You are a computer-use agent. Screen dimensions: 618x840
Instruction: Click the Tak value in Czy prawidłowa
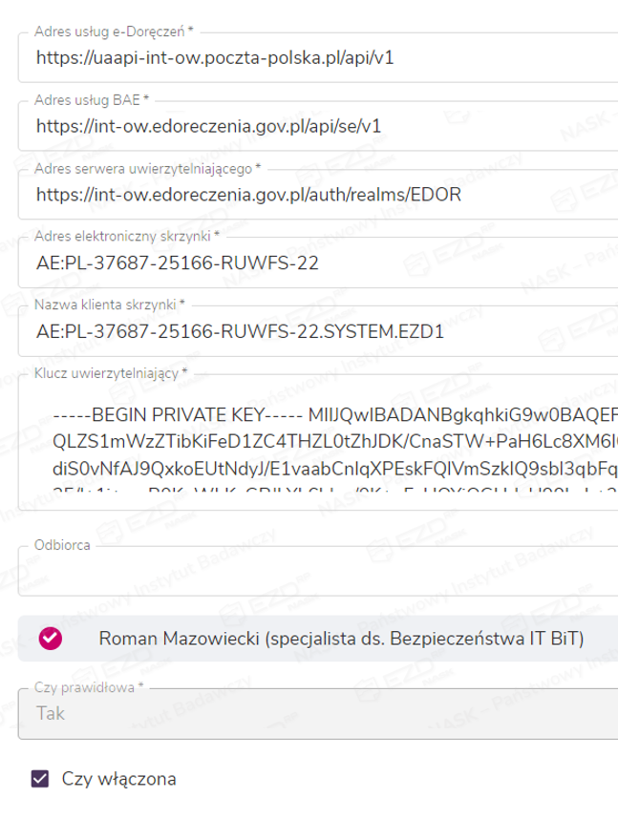(x=49, y=713)
